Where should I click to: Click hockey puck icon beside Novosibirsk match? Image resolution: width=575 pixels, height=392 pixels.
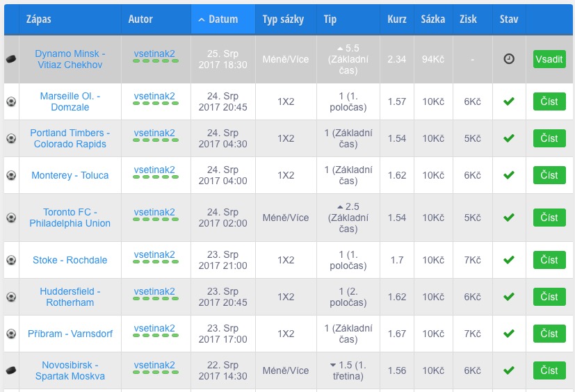pyautogui.click(x=10, y=370)
